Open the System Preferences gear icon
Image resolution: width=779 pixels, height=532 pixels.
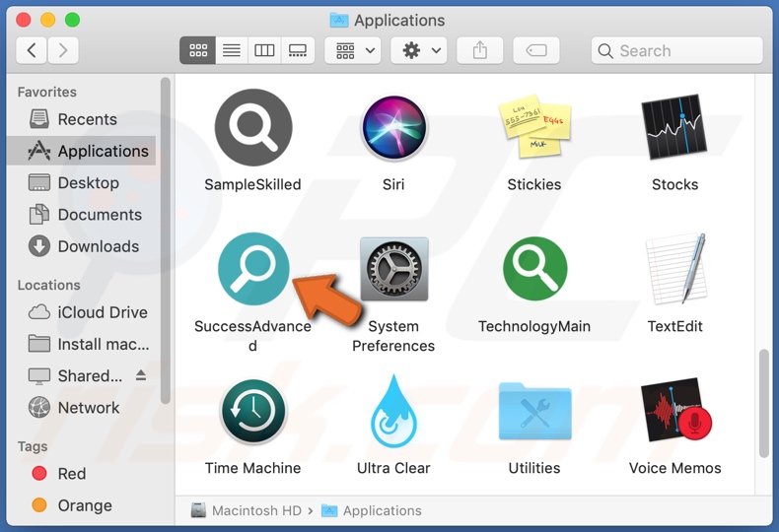(x=394, y=269)
